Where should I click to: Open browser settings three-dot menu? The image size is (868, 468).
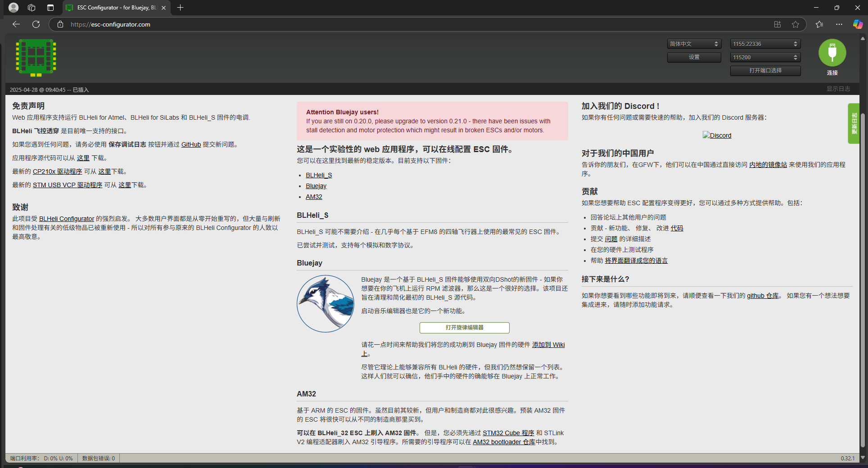point(839,24)
